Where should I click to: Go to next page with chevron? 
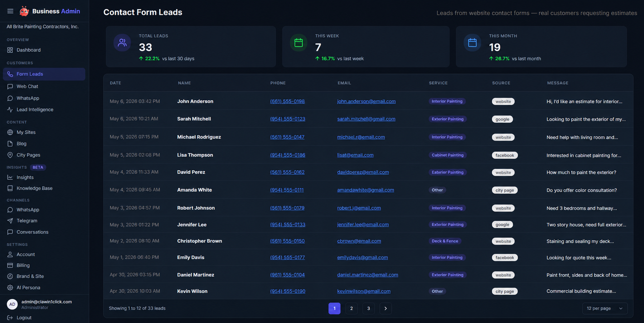coord(386,308)
